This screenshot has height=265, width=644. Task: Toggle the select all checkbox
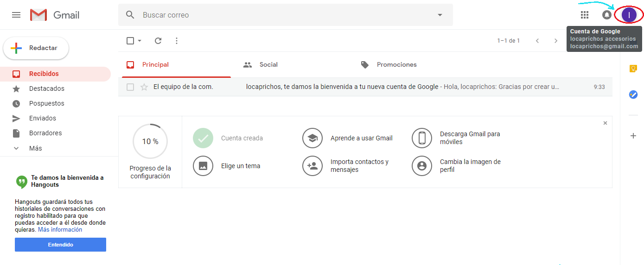(130, 41)
